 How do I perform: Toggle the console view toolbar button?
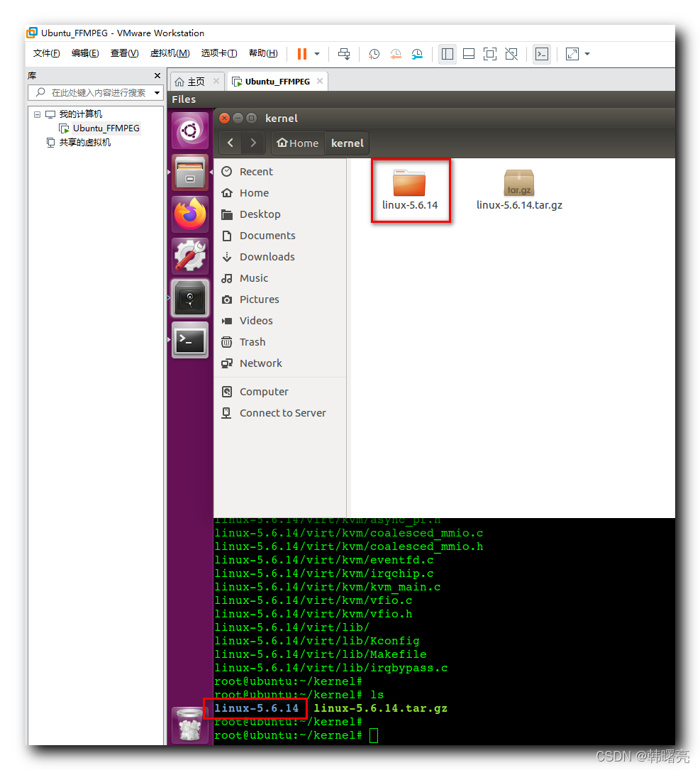click(x=542, y=54)
